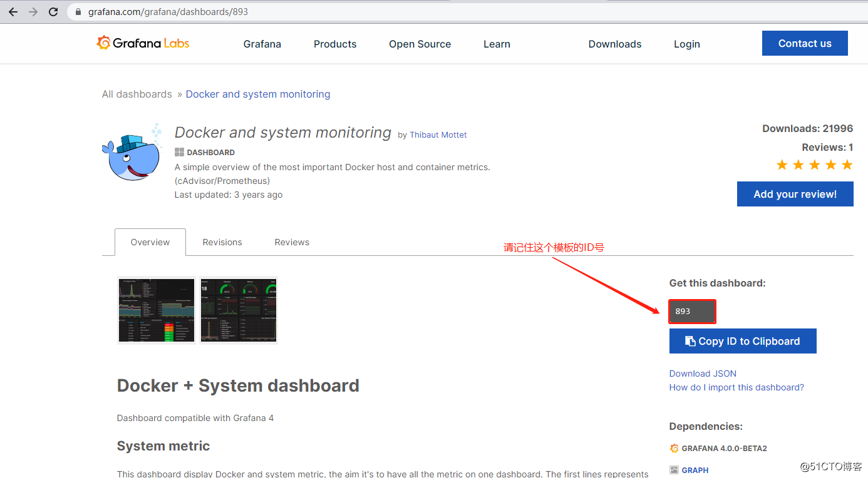
Task: Go back to All dashboards breadcrumb
Action: point(137,94)
